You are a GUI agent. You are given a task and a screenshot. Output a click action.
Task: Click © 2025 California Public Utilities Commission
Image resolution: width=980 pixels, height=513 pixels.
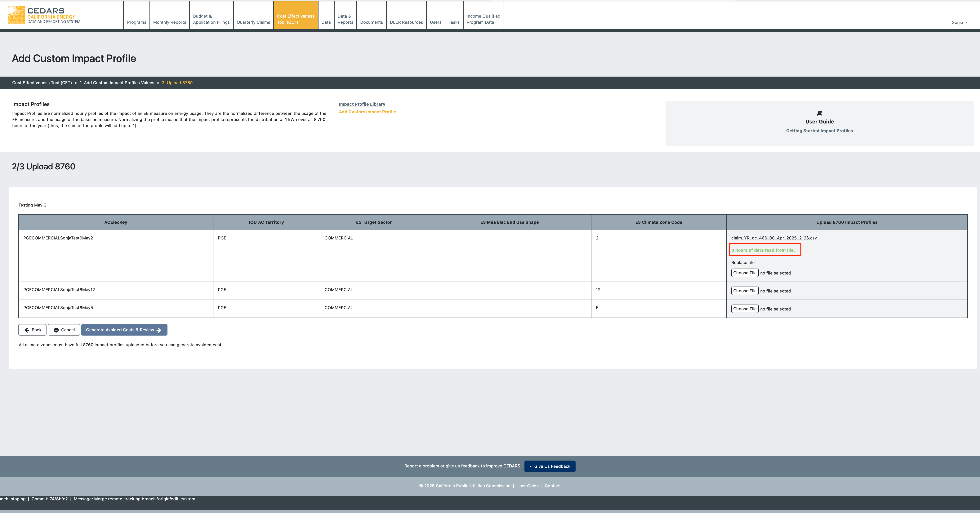(x=465, y=486)
